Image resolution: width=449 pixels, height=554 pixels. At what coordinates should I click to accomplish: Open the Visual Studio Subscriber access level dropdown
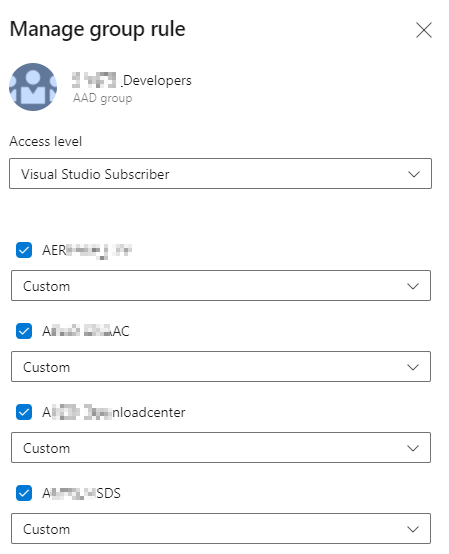coord(220,173)
